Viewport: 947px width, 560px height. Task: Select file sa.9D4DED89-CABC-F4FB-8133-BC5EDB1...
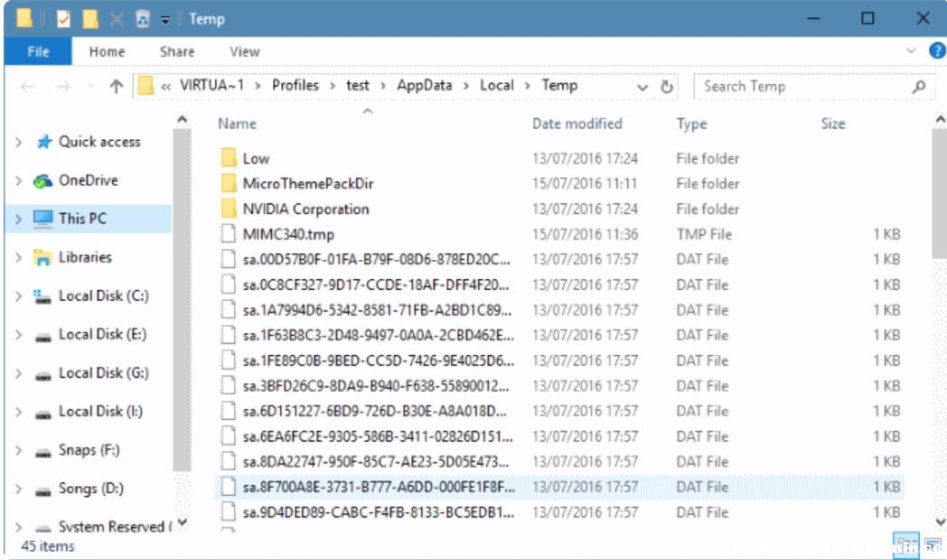(x=378, y=512)
